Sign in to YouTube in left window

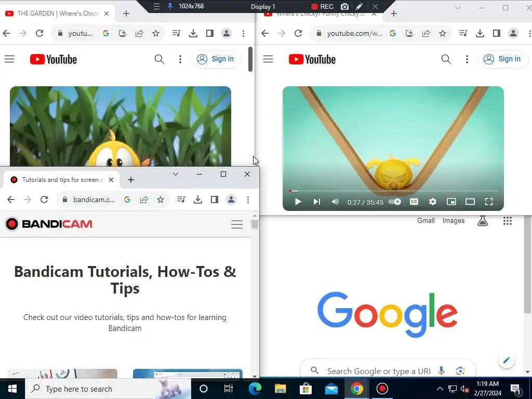216,59
